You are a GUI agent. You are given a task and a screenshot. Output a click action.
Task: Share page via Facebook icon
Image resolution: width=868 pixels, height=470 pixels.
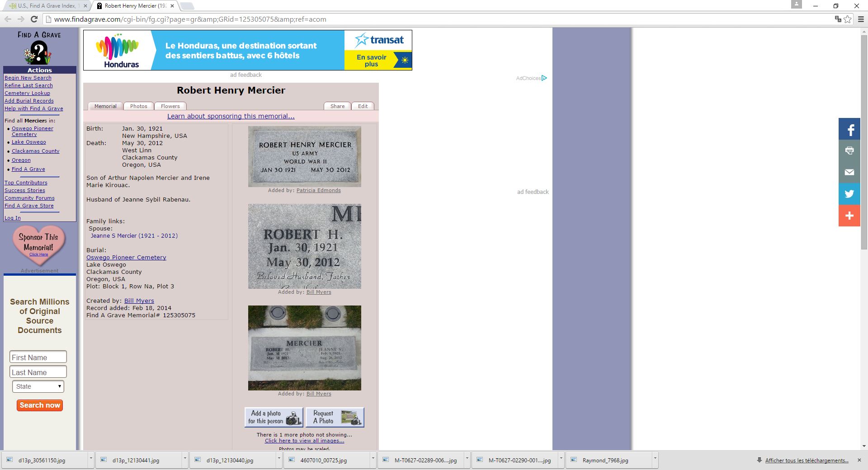tap(849, 129)
